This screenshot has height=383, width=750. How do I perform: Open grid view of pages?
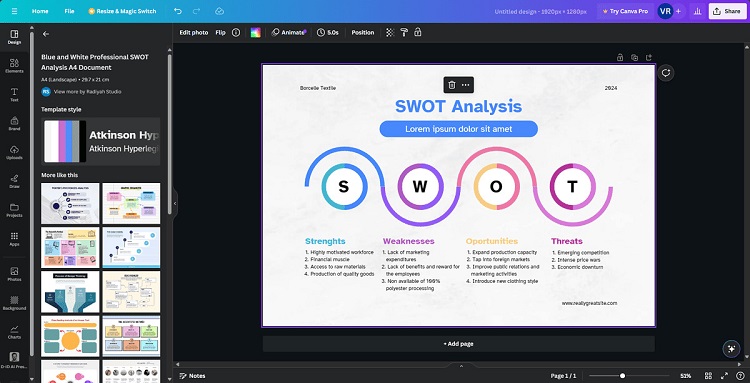708,376
